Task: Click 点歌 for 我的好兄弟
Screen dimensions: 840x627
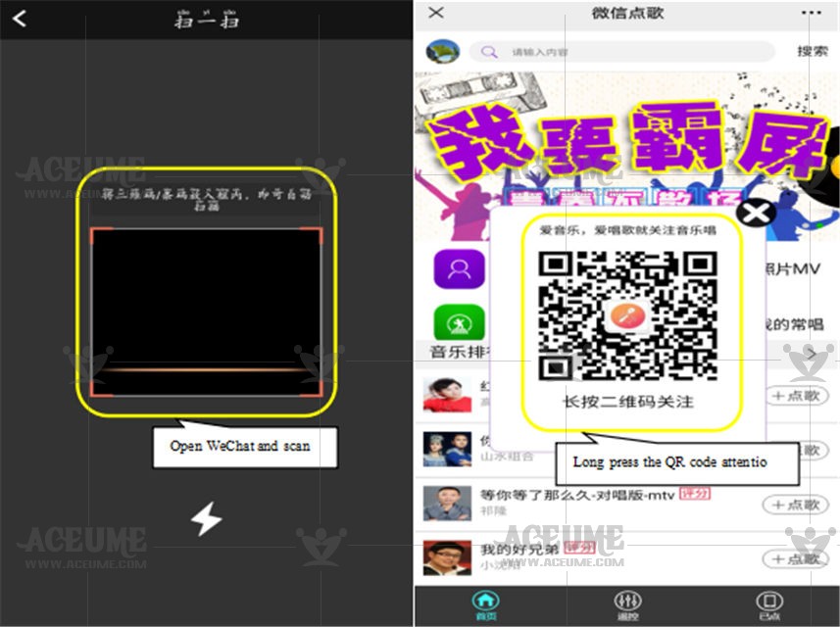Action: pyautogui.click(x=795, y=558)
